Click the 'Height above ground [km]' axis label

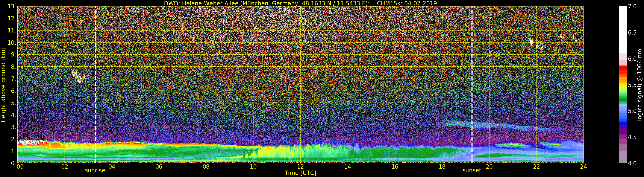(3, 85)
